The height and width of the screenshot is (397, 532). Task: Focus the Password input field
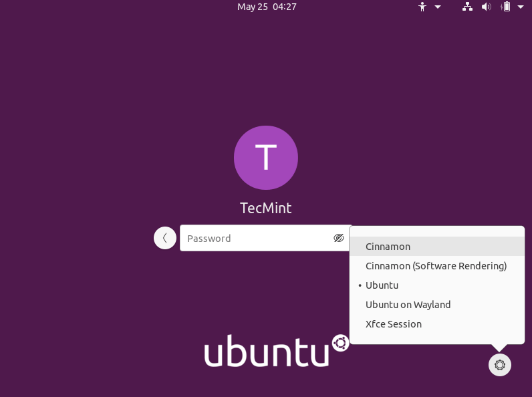pos(265,238)
